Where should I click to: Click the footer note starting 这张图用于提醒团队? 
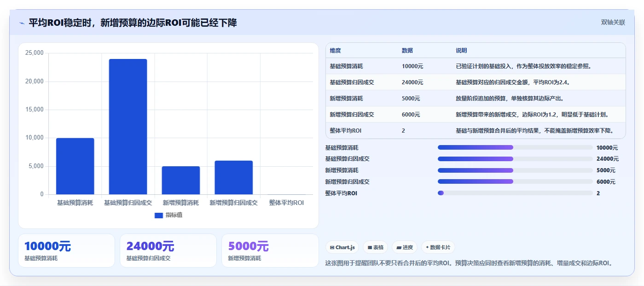469,263
